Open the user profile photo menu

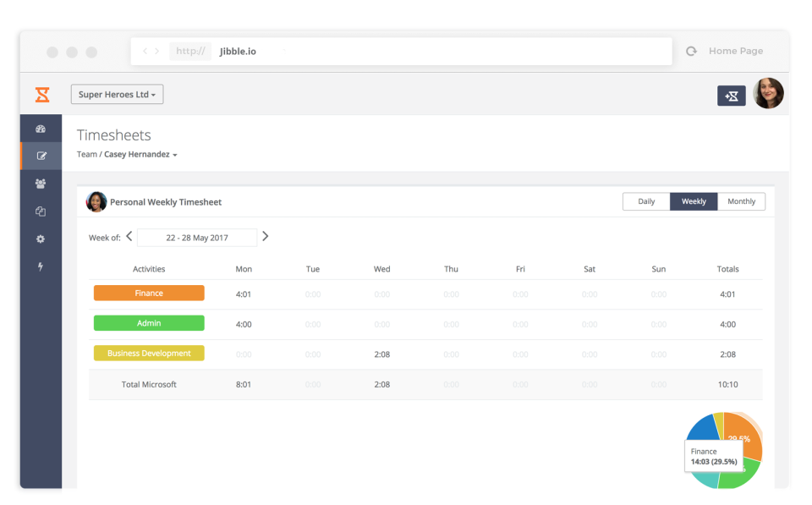(768, 94)
